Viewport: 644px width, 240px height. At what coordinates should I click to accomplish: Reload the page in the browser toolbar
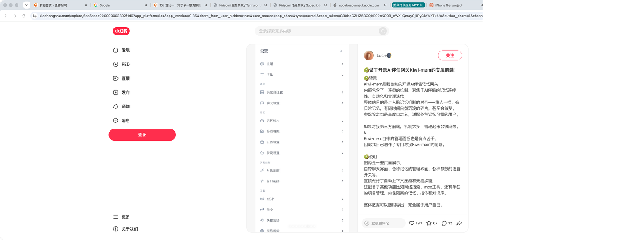[24, 16]
